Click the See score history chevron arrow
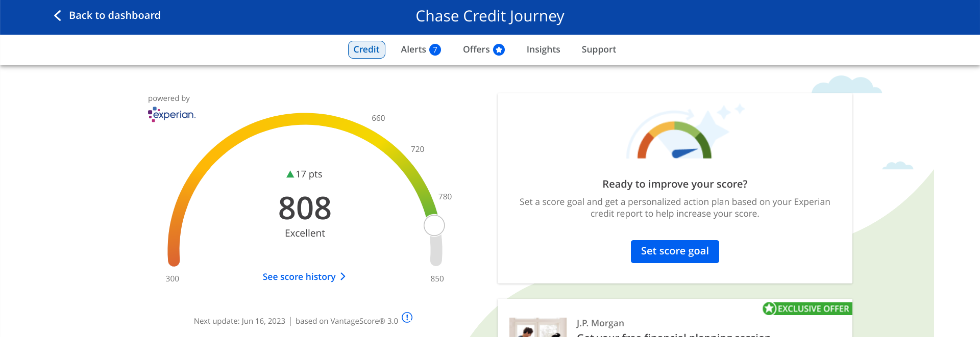This screenshot has width=980, height=337. (x=343, y=276)
